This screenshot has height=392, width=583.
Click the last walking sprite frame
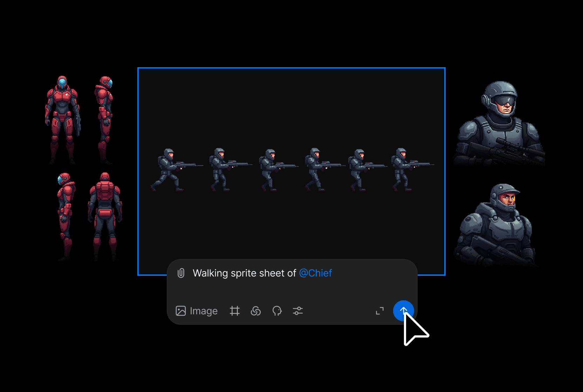(403, 170)
